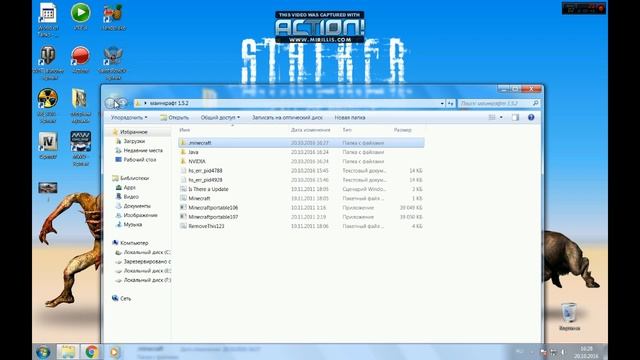This screenshot has height=360, width=640.
Task: Go back with the Explorer back arrow
Action: (x=111, y=103)
